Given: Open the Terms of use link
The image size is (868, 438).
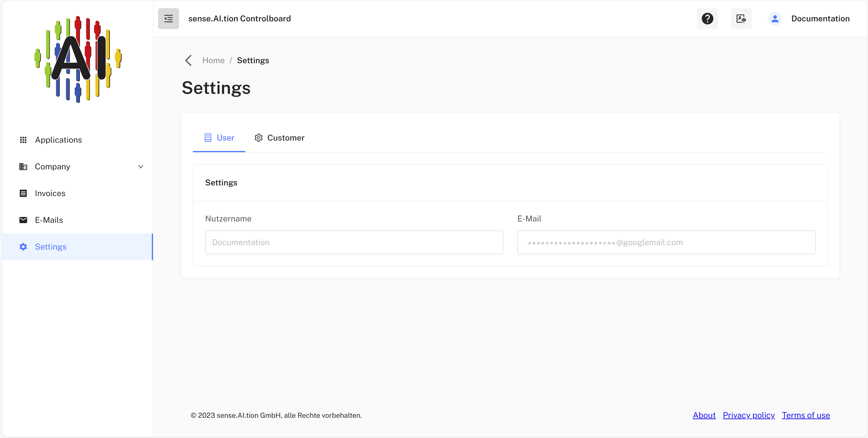Looking at the screenshot, I should point(806,415).
